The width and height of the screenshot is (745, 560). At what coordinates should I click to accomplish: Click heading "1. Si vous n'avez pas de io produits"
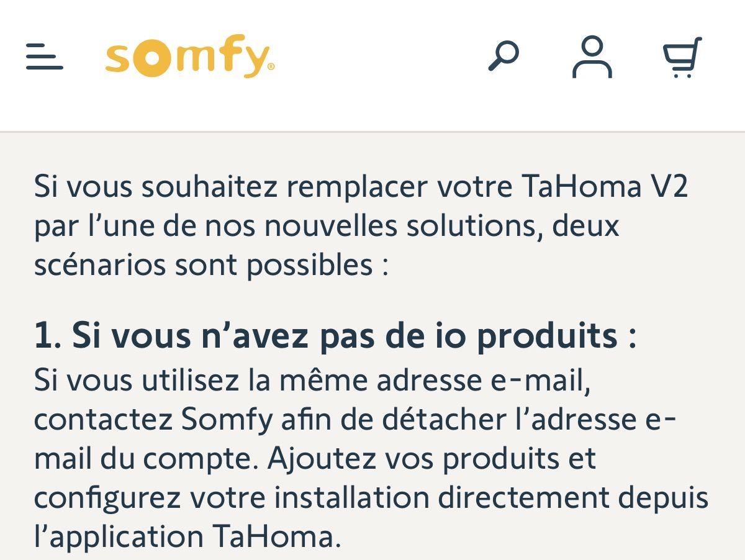[335, 336]
